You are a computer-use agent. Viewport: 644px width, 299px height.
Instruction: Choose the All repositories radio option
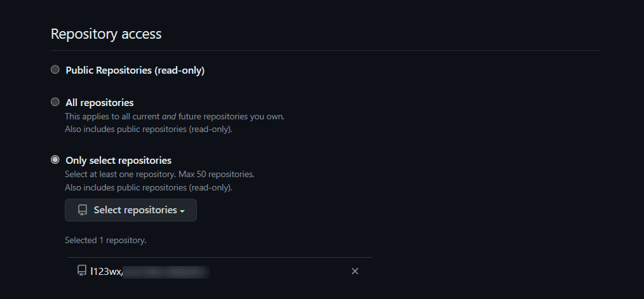[55, 102]
